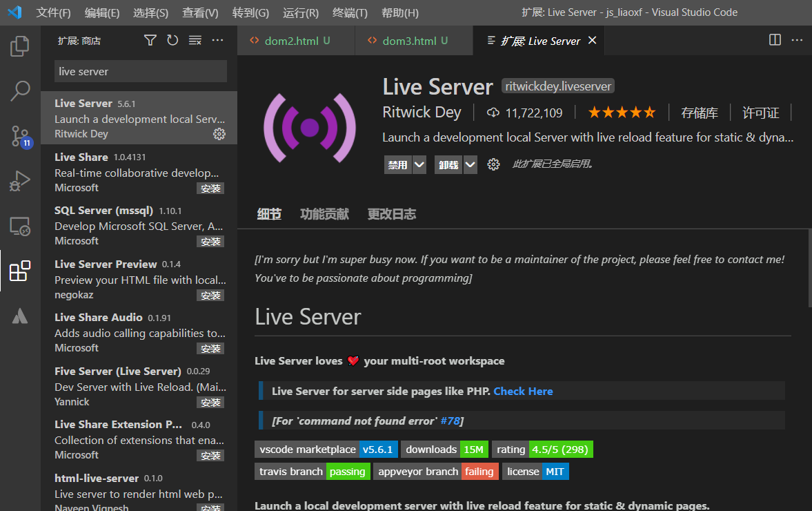Click the five-star rating of Live Server
This screenshot has width=812, height=511.
622,113
